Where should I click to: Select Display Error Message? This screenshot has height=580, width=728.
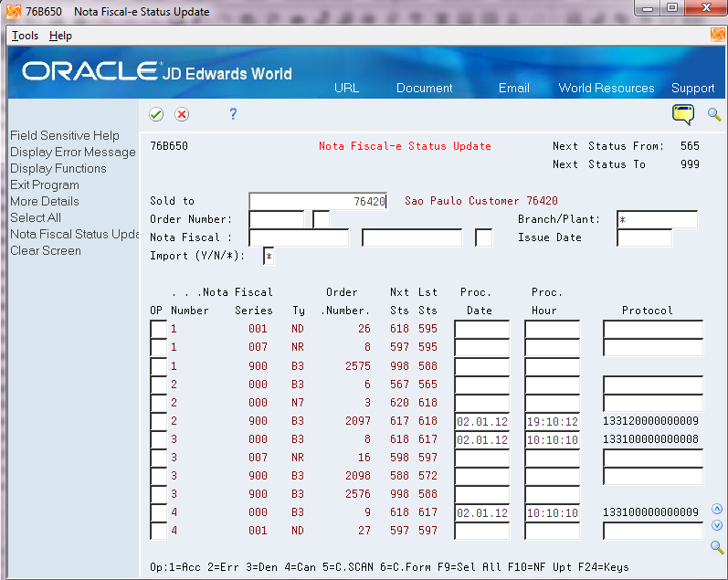pos(73,152)
